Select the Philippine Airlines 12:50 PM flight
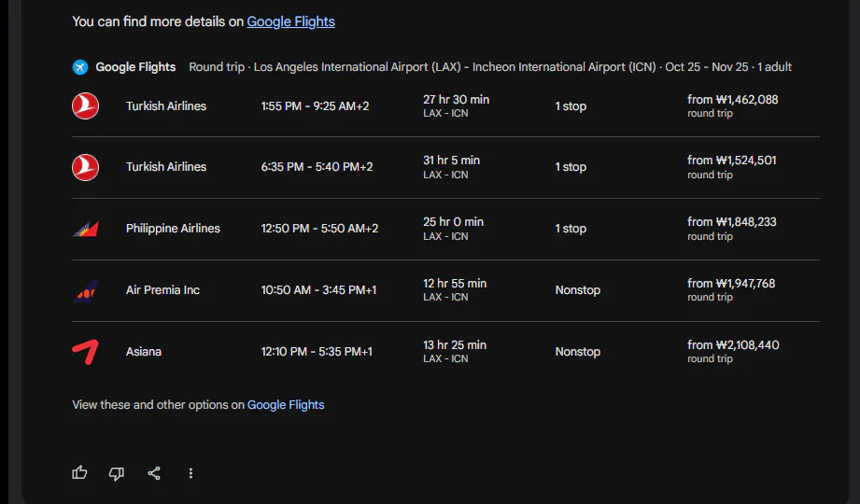Image resolution: width=860 pixels, height=504 pixels. 319,229
